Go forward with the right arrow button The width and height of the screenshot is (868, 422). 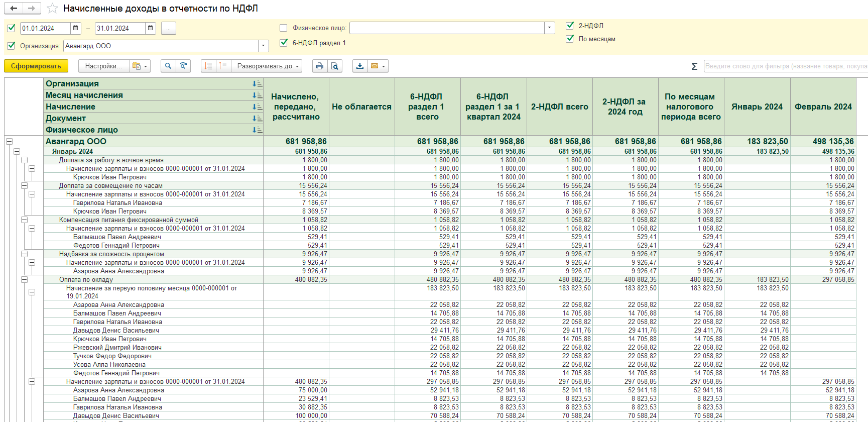[32, 8]
